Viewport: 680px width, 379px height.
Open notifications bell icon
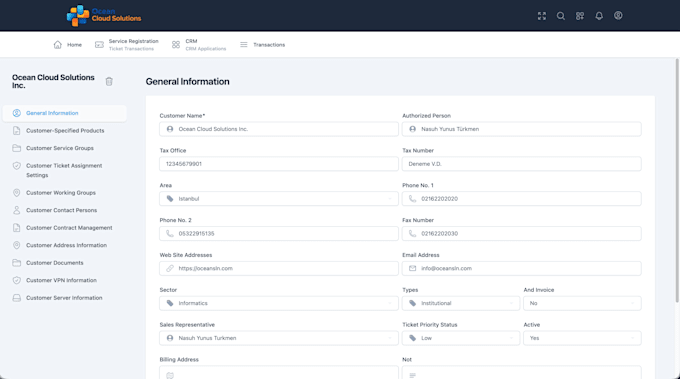pos(599,16)
